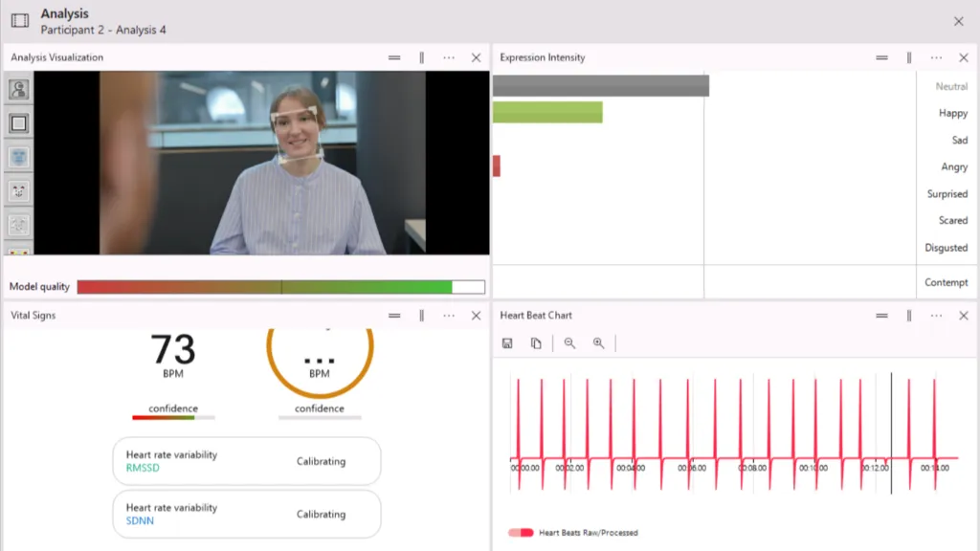
Task: Split Analysis Visualization panel horizontally
Action: (x=393, y=57)
